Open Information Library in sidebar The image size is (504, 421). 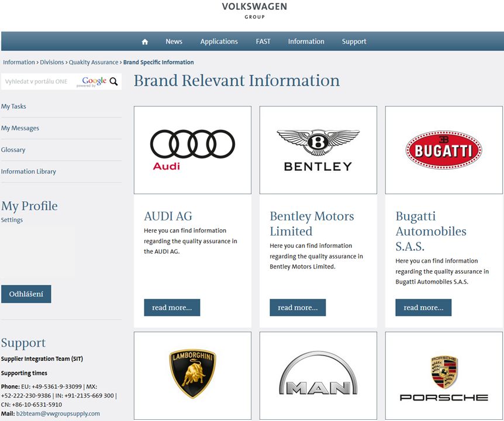(29, 171)
